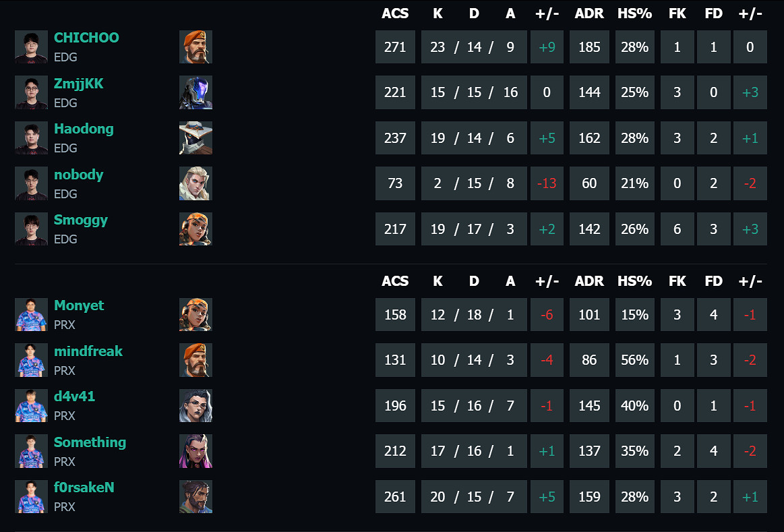Select Something's Reyna agent icon
Screen dimensions: 784x532
195,450
